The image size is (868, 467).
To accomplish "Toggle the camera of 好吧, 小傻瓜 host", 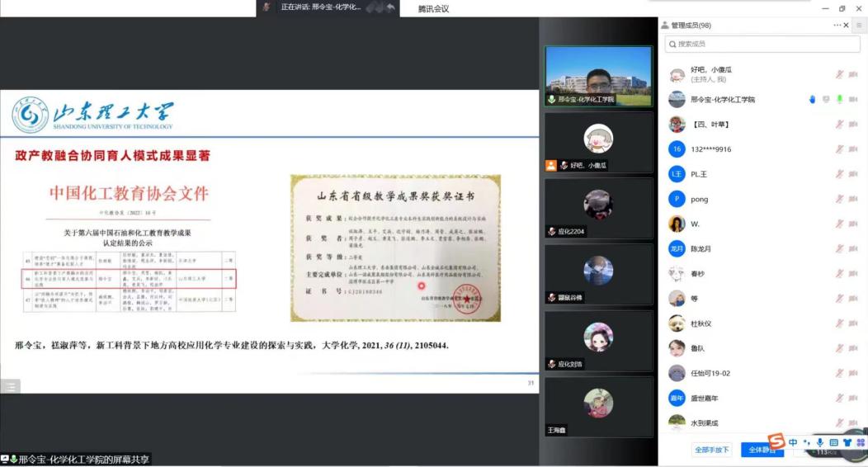I will pos(853,75).
